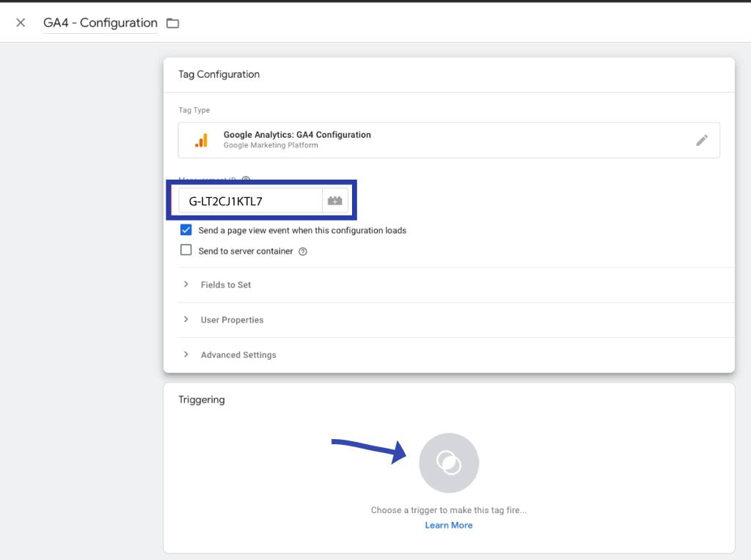Open the Google Analytics GA4 Configuration tag type
This screenshot has height=560, width=751.
pos(449,140)
